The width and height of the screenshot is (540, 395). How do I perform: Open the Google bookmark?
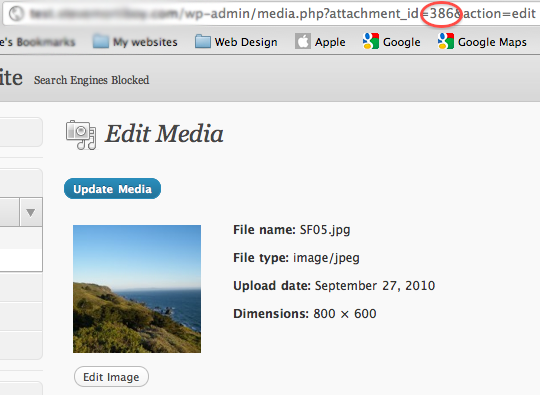392,42
